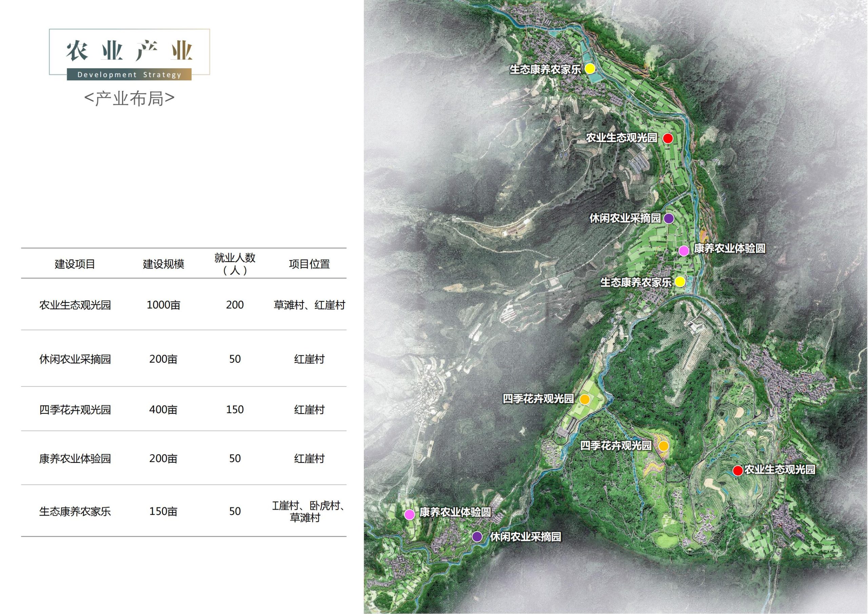
Task: Click the 农业产业 title heading
Action: click(129, 51)
